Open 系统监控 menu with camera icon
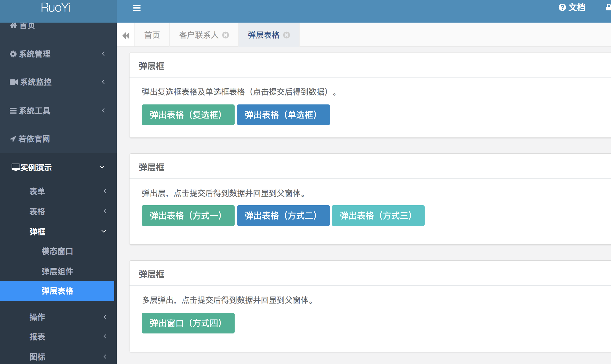The image size is (611, 364). [x=31, y=82]
